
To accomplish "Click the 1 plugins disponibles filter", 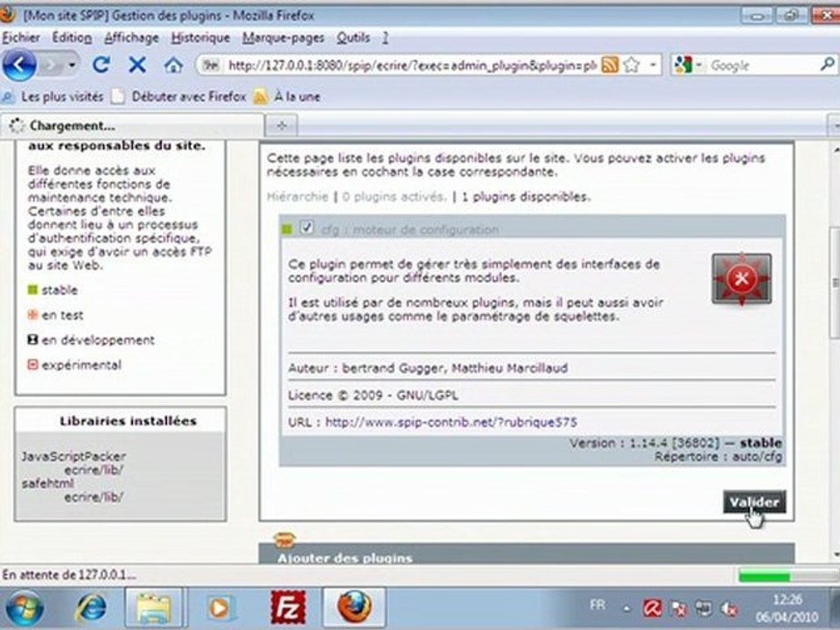I will (x=526, y=197).
